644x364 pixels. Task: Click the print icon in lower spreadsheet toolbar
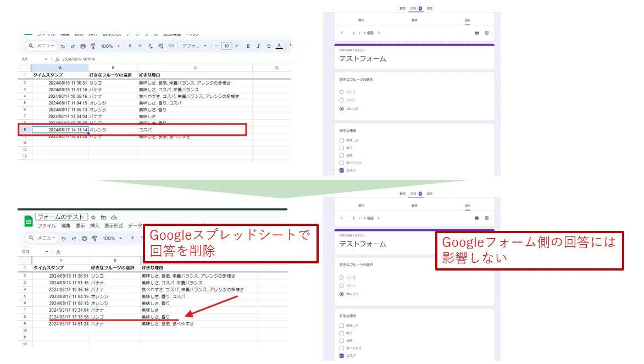click(x=84, y=238)
